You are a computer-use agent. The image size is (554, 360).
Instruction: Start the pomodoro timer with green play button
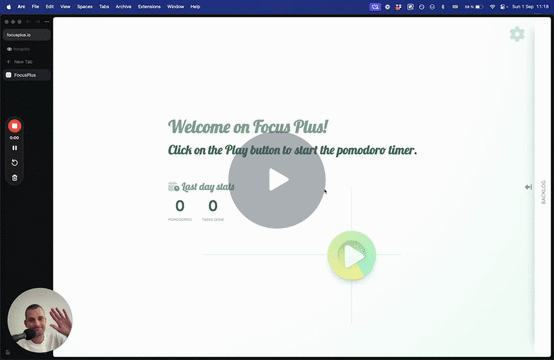click(x=352, y=255)
